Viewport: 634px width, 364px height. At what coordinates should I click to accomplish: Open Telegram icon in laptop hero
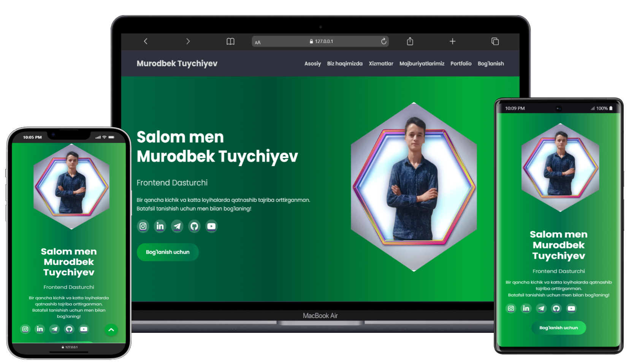[x=177, y=226]
